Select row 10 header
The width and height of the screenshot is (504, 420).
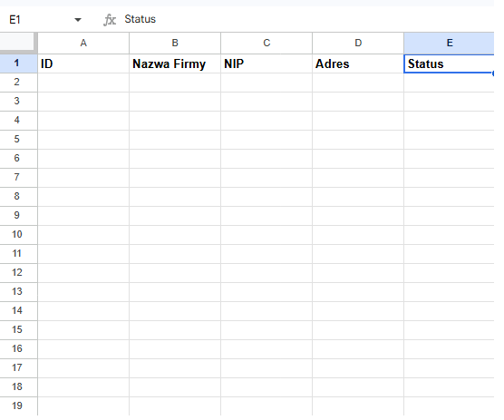18,234
